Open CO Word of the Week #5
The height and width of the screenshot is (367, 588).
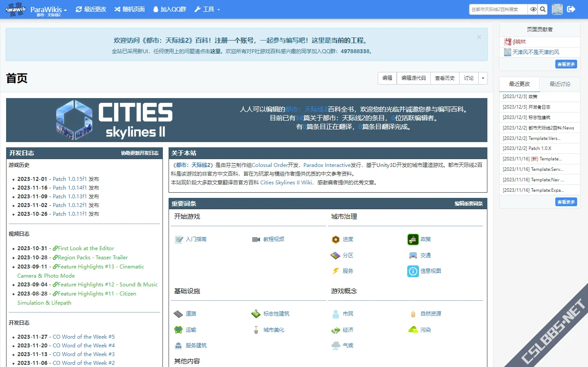point(84,337)
